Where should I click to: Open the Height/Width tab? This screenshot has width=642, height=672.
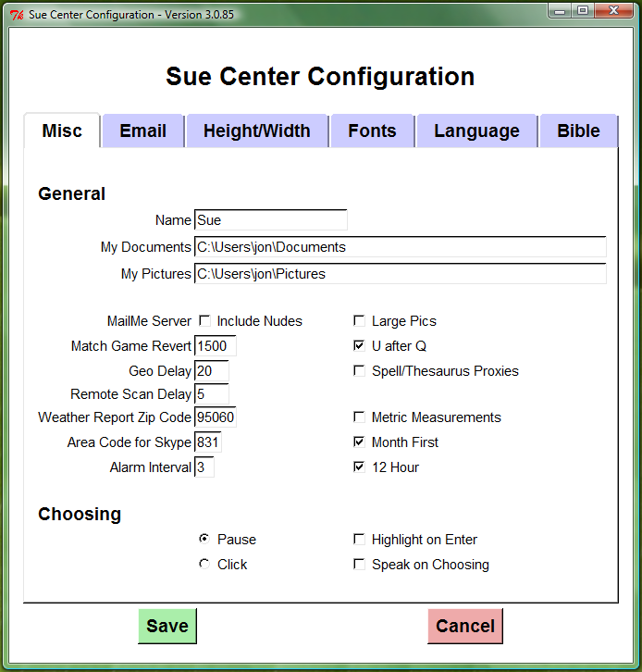click(x=256, y=131)
